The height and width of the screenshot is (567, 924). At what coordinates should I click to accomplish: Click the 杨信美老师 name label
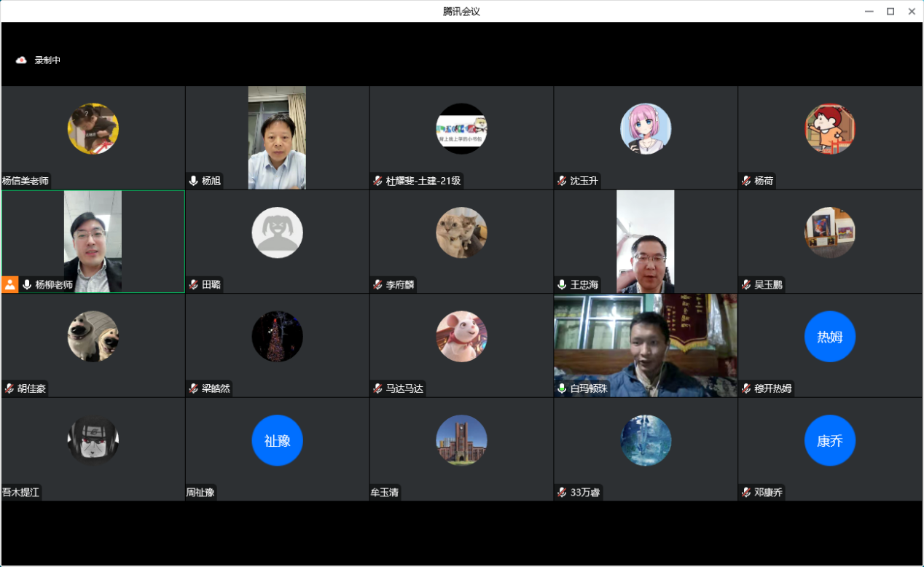click(x=26, y=181)
